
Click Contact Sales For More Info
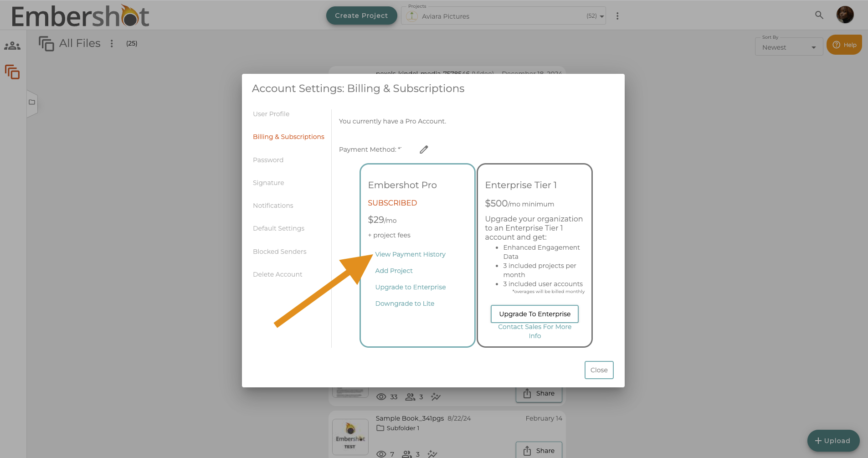click(x=534, y=331)
